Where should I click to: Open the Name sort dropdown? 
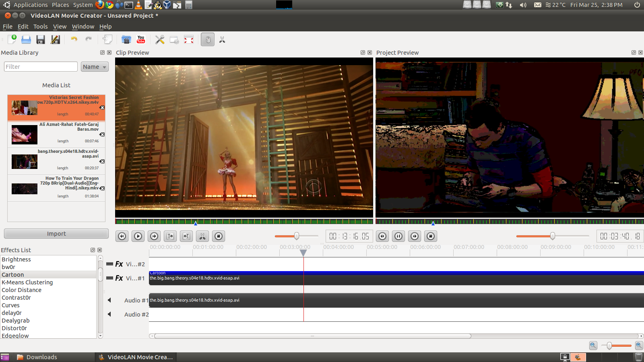coord(95,67)
